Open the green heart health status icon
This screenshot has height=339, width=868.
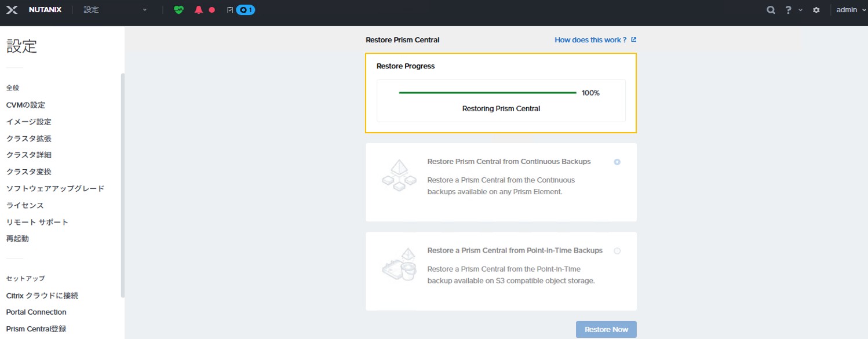[178, 10]
